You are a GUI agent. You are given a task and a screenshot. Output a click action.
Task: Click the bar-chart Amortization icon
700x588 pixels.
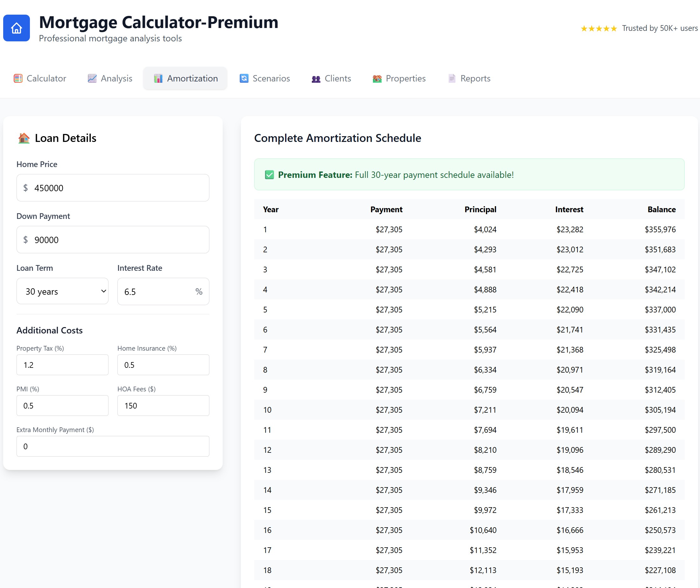click(x=158, y=78)
